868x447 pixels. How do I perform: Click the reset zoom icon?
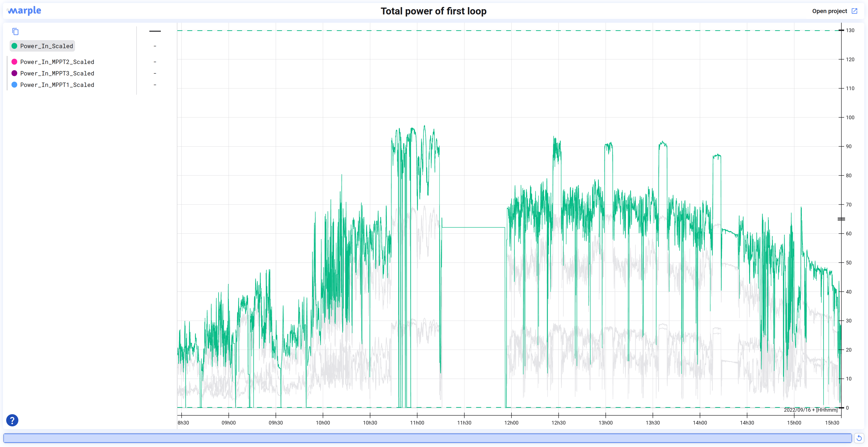click(859, 438)
